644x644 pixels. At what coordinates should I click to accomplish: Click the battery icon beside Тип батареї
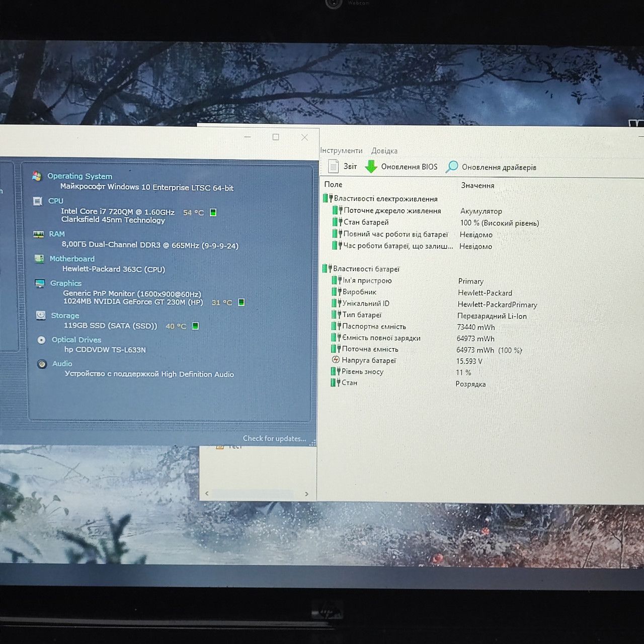336,314
